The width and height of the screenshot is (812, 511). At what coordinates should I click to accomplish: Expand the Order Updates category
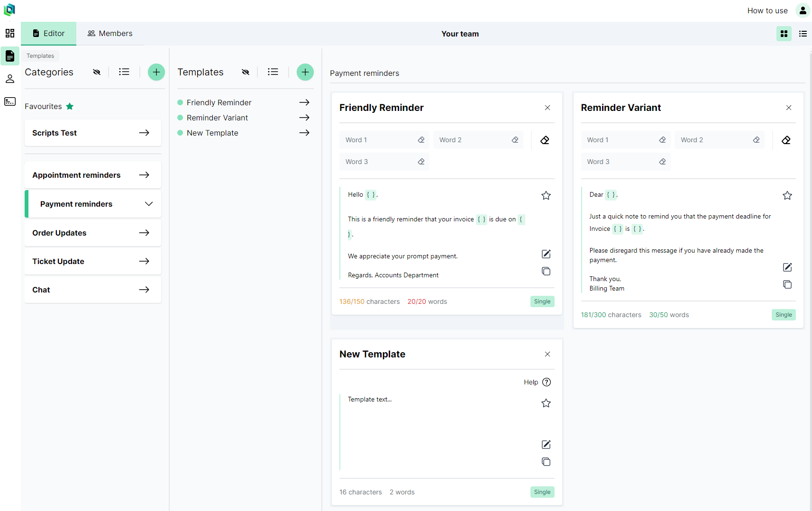coord(93,233)
